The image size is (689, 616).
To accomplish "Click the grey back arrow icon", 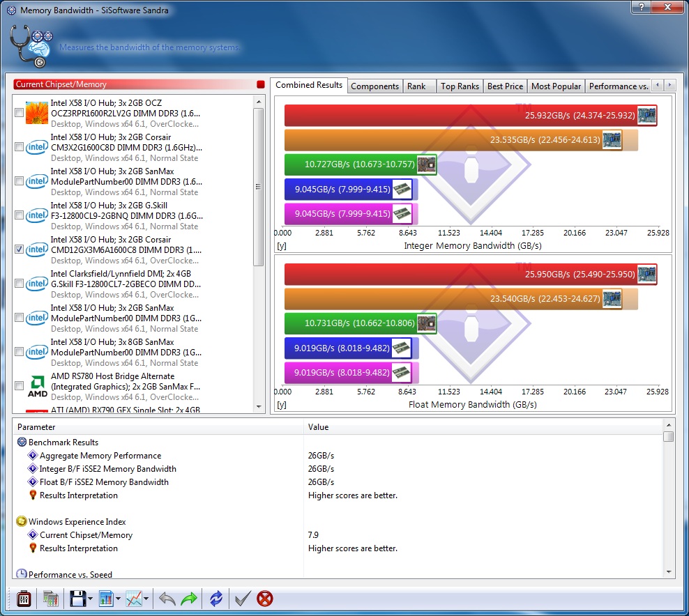I will (x=167, y=599).
